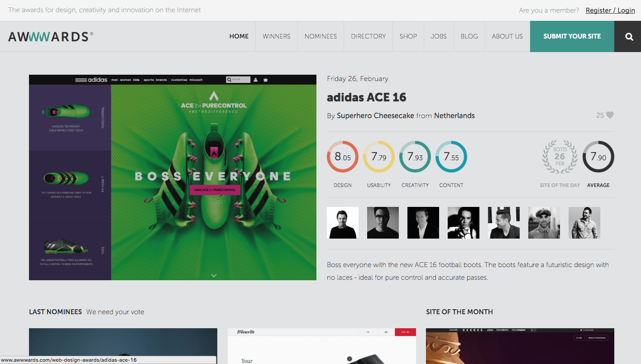The height and width of the screenshot is (364, 641).
Task: Like the site with the heart icon
Action: [x=610, y=115]
